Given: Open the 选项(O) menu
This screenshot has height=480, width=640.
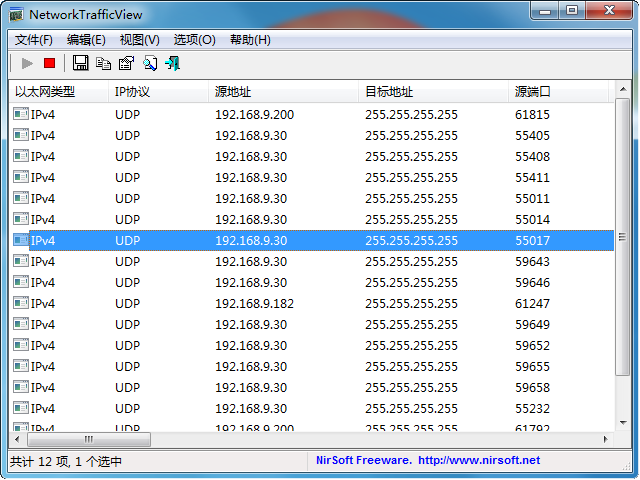Looking at the screenshot, I should tap(194, 40).
